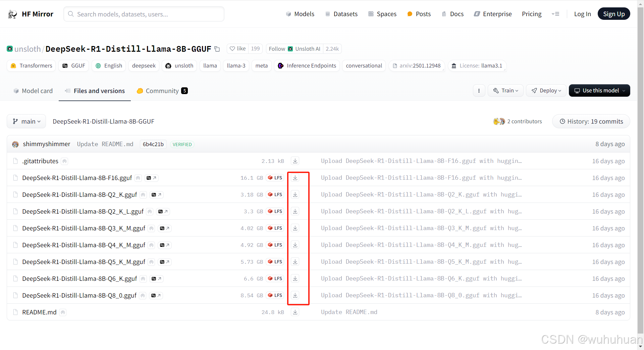The image size is (644, 350).
Task: Open the Use this model dropdown
Action: click(x=599, y=91)
